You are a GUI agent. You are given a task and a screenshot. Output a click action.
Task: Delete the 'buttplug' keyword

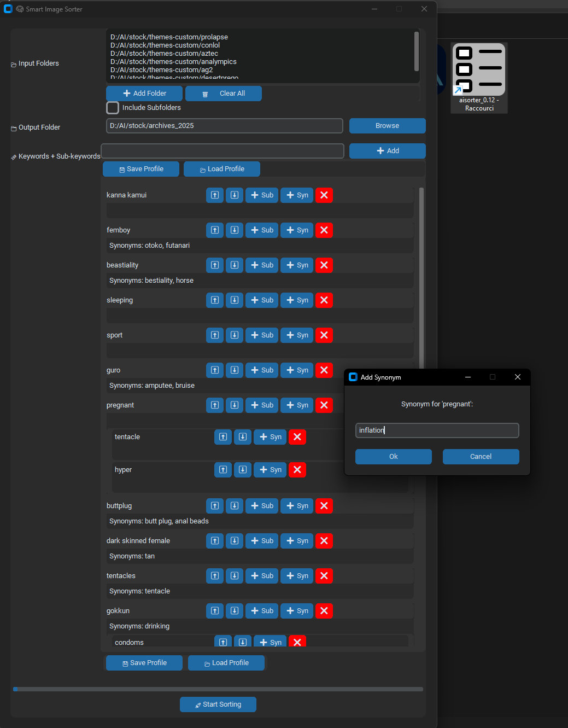tap(324, 506)
